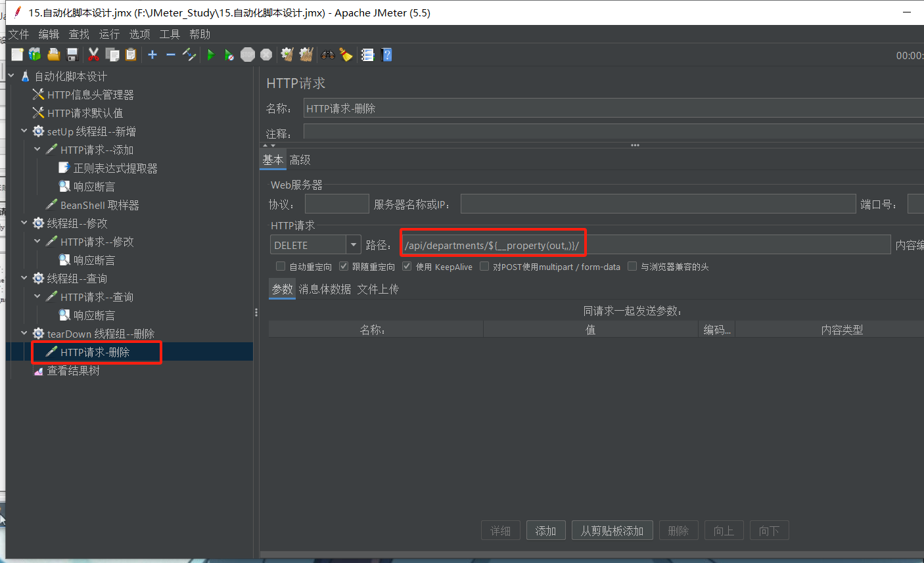Screen dimensions: 924x563
Task: Open the 帮助 menu
Action: point(200,34)
